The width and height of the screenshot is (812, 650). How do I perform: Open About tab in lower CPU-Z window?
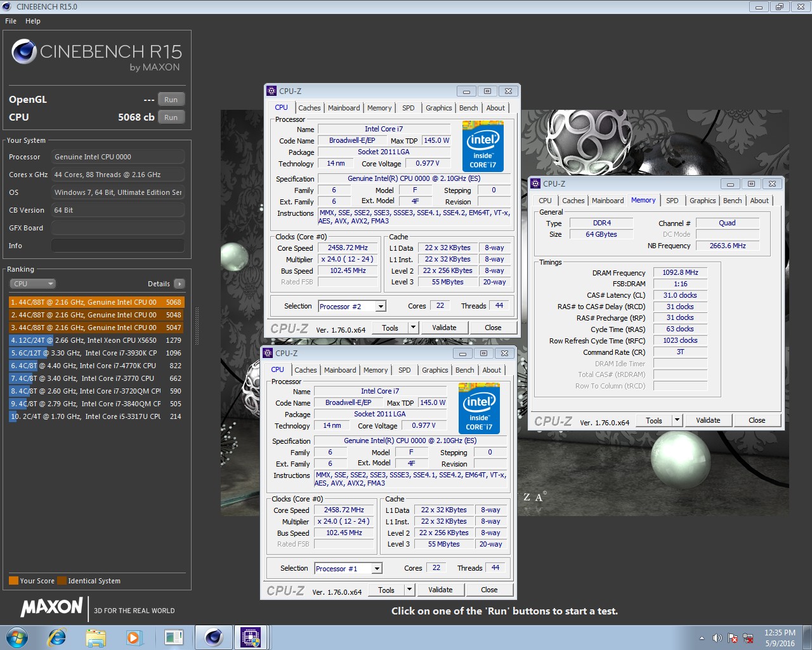click(492, 370)
